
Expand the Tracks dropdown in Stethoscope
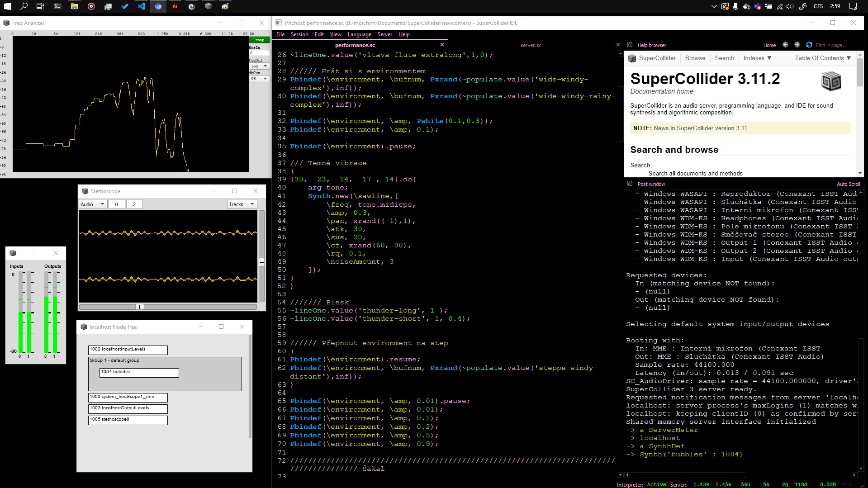(x=242, y=204)
